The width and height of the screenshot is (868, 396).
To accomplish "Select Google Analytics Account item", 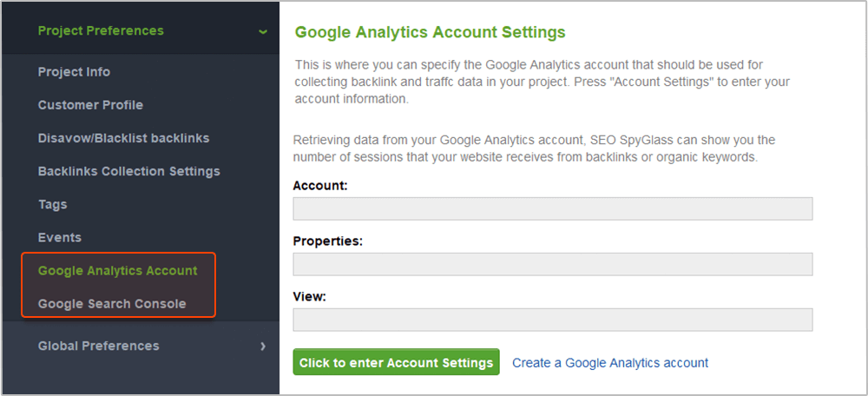I will pyautogui.click(x=118, y=271).
